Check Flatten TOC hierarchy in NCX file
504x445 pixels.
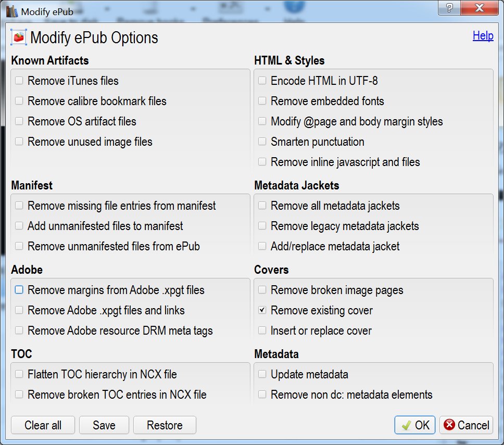(19, 374)
